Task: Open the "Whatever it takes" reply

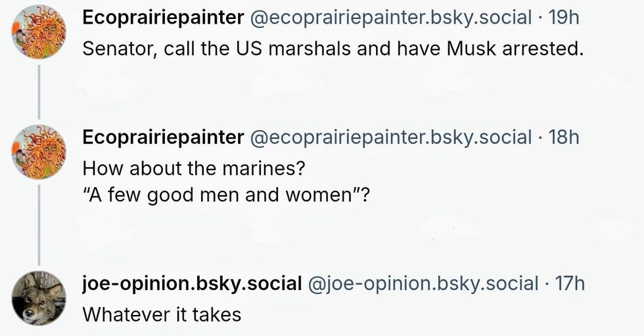Action: coord(162,314)
